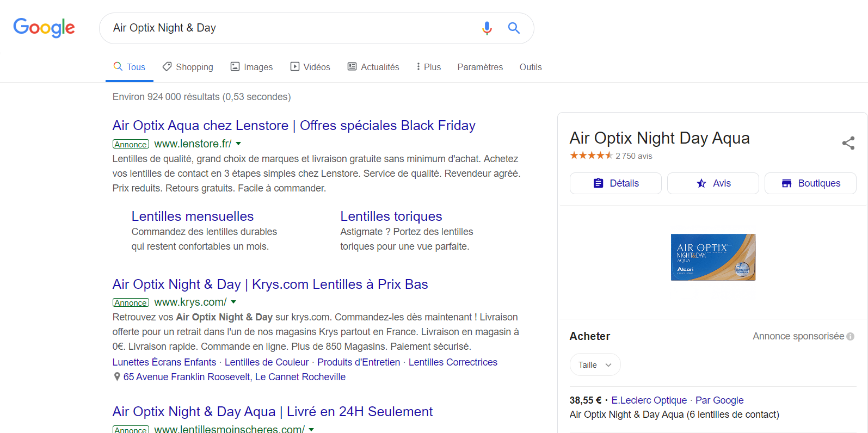
Task: Click the Annonce badge for krys.com
Action: click(x=131, y=302)
